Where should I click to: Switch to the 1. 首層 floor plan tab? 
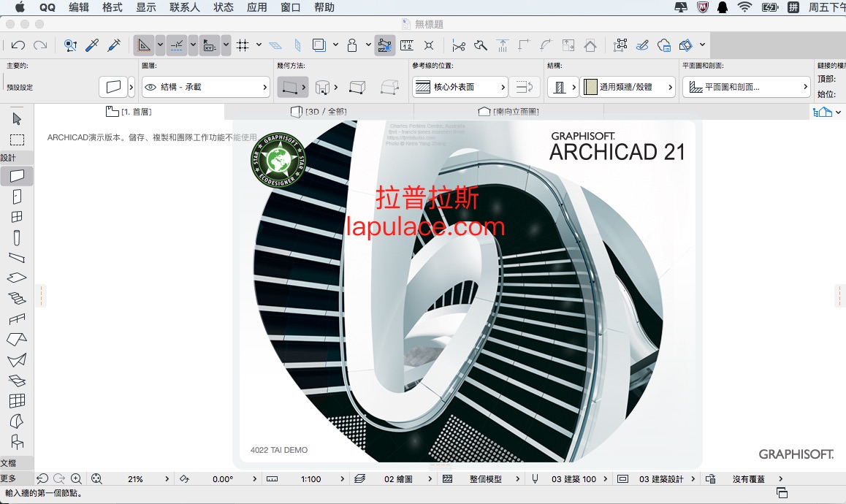tap(129, 112)
